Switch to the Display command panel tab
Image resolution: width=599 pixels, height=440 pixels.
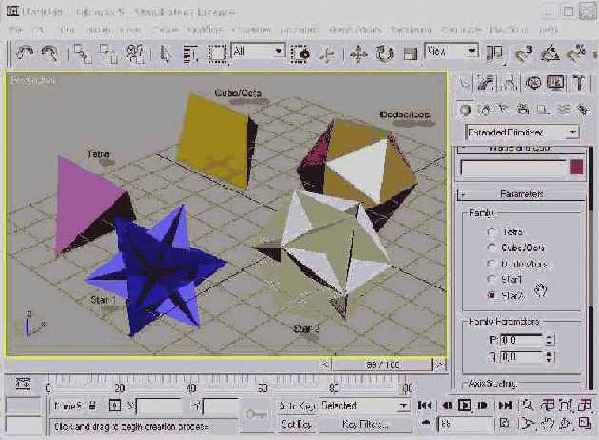coord(556,82)
